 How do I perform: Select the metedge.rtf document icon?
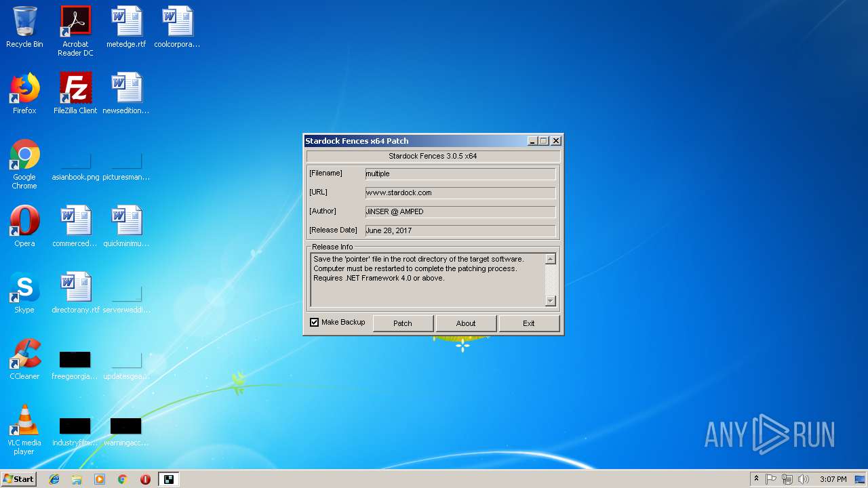[126, 27]
